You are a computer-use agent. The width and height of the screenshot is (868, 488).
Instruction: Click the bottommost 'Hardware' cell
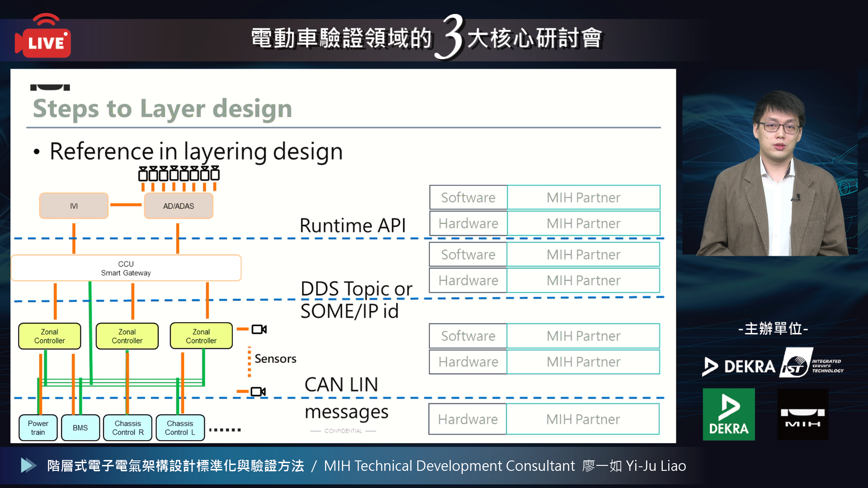[468, 419]
